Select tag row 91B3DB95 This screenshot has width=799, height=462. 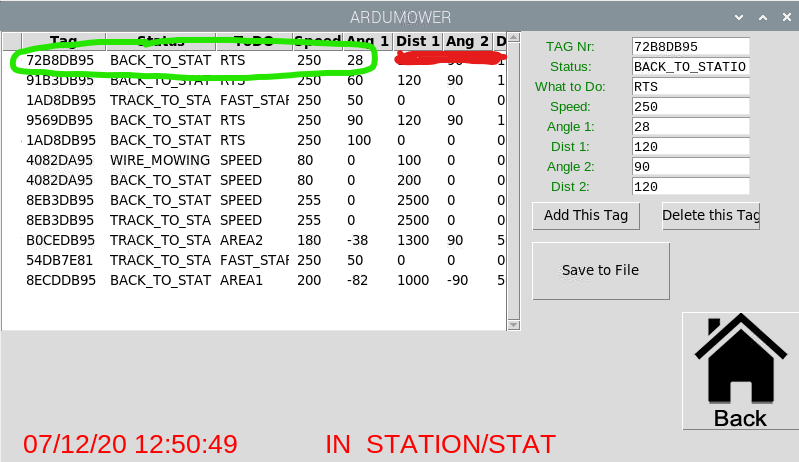tap(254, 80)
